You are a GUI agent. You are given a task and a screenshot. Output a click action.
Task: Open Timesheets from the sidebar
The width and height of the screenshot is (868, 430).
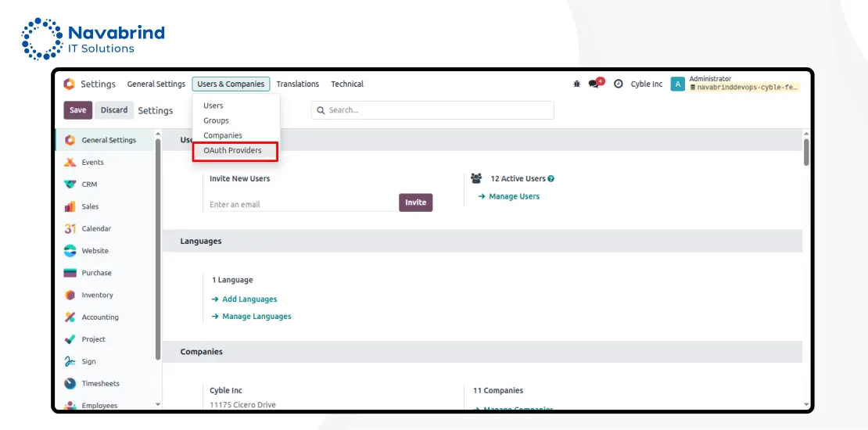click(x=100, y=384)
